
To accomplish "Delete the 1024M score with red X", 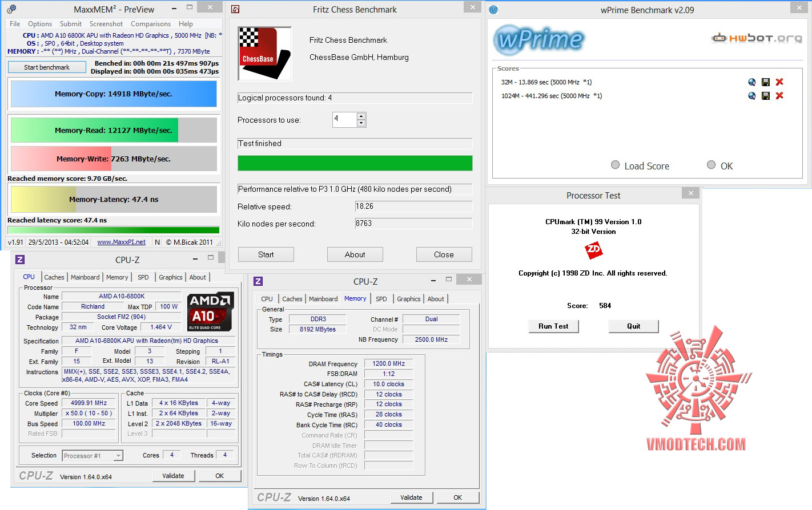I will click(x=779, y=96).
